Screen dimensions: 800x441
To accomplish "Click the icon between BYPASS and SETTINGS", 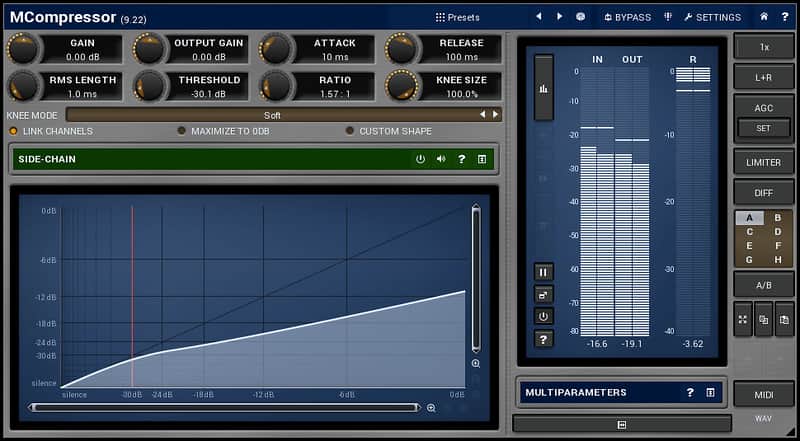I will point(668,17).
